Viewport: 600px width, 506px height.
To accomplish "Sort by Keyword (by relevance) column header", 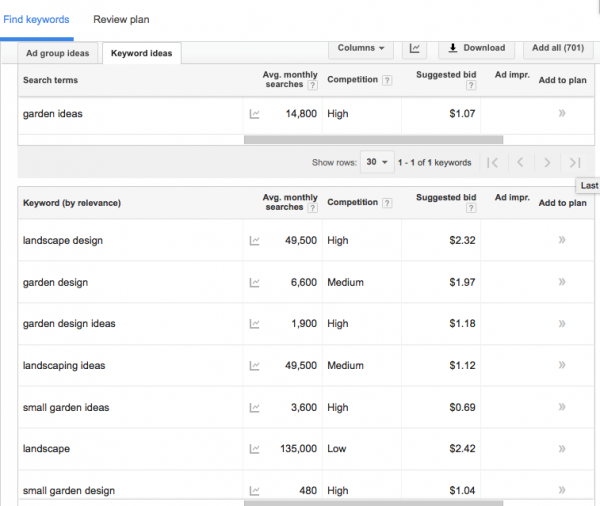I will [72, 203].
